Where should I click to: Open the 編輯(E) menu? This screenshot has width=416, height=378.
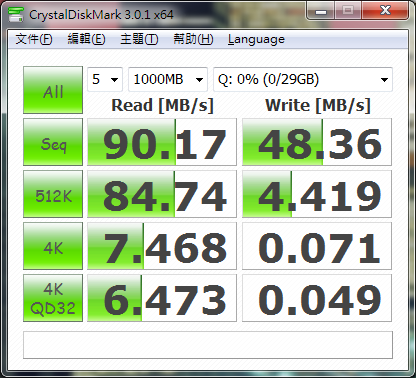(x=86, y=39)
